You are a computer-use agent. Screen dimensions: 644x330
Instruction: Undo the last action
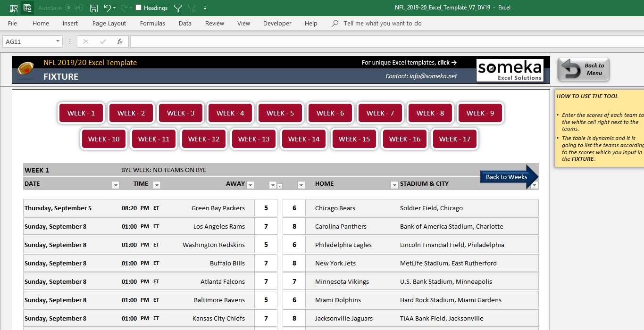107,8
